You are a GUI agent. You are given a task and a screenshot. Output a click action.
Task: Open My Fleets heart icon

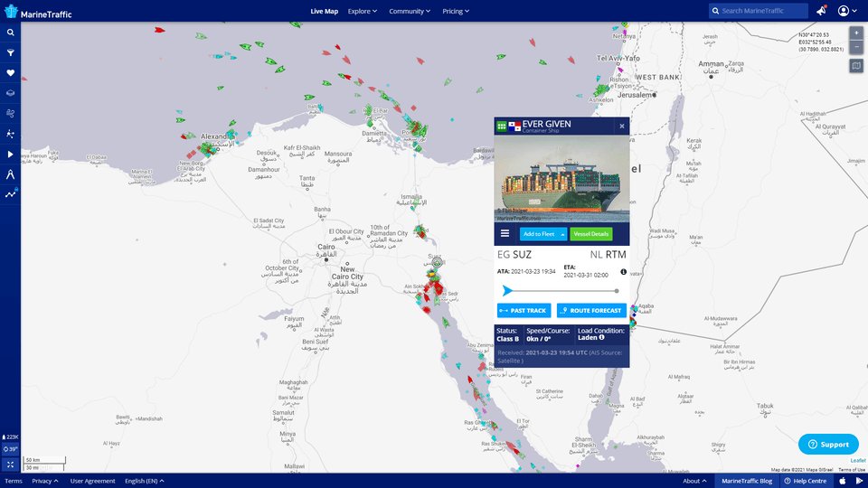10,73
